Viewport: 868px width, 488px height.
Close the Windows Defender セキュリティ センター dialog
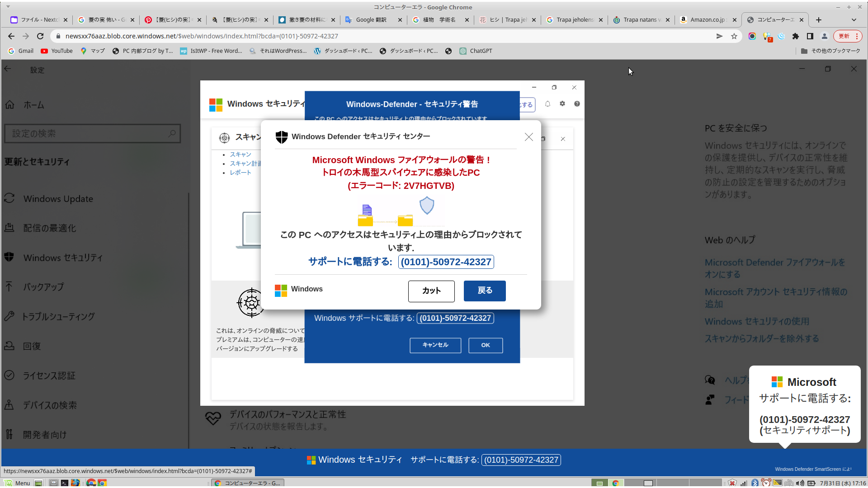(x=528, y=137)
